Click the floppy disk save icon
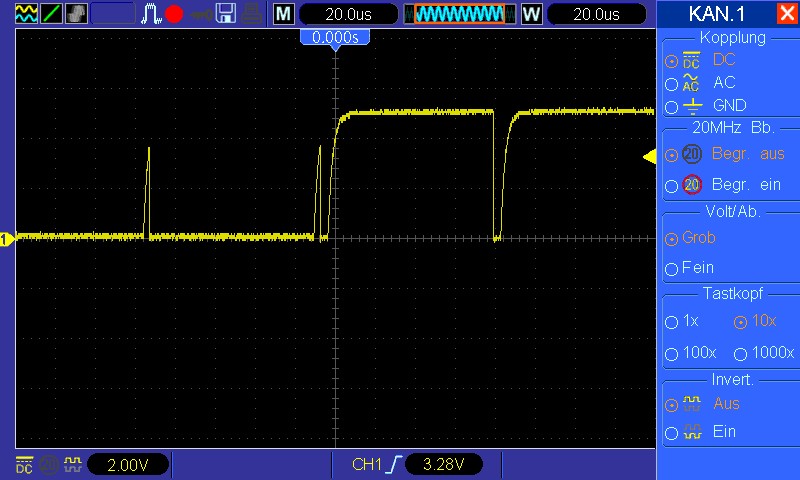This screenshot has height=480, width=800. [226, 14]
